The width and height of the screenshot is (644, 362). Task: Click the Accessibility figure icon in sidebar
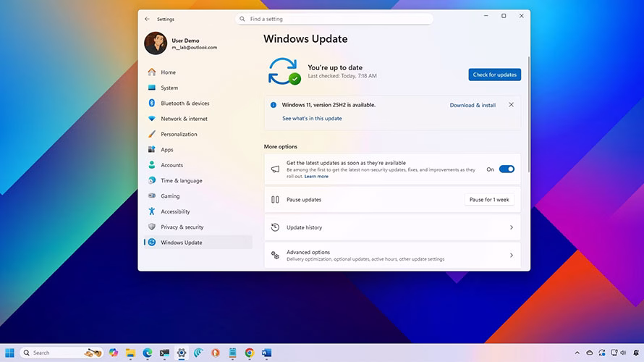click(152, 211)
